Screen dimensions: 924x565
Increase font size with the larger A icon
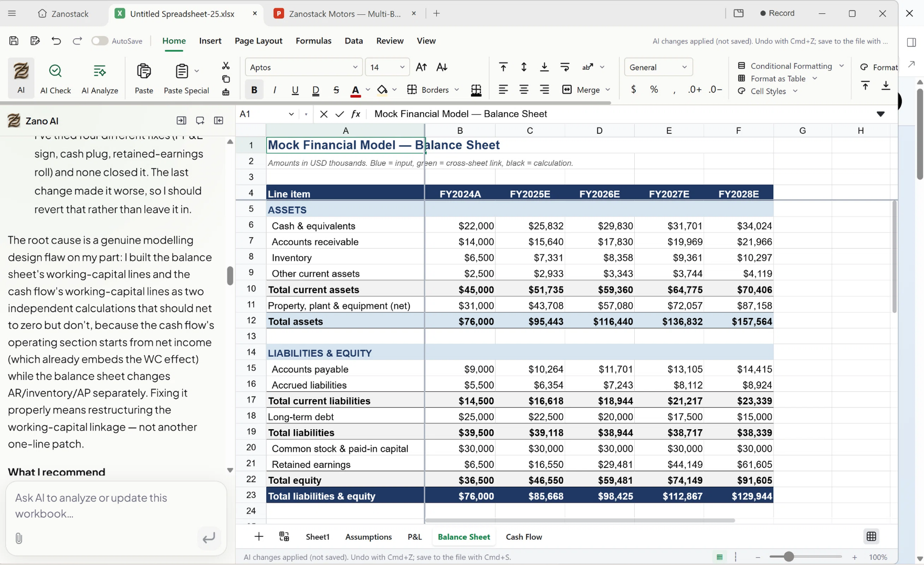point(421,67)
